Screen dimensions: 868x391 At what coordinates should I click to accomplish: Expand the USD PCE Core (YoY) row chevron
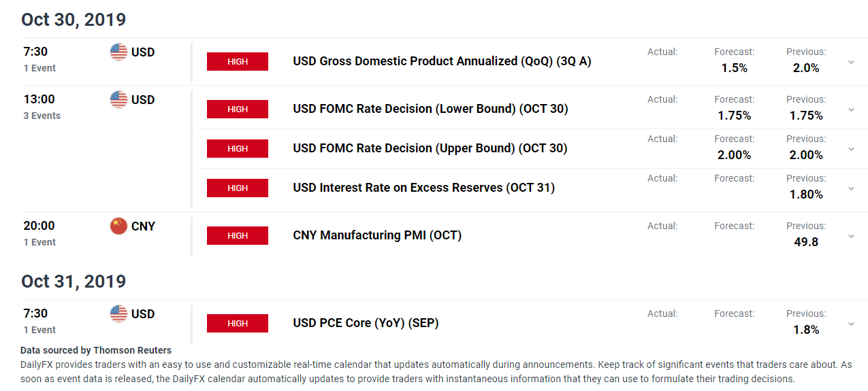coord(851,324)
